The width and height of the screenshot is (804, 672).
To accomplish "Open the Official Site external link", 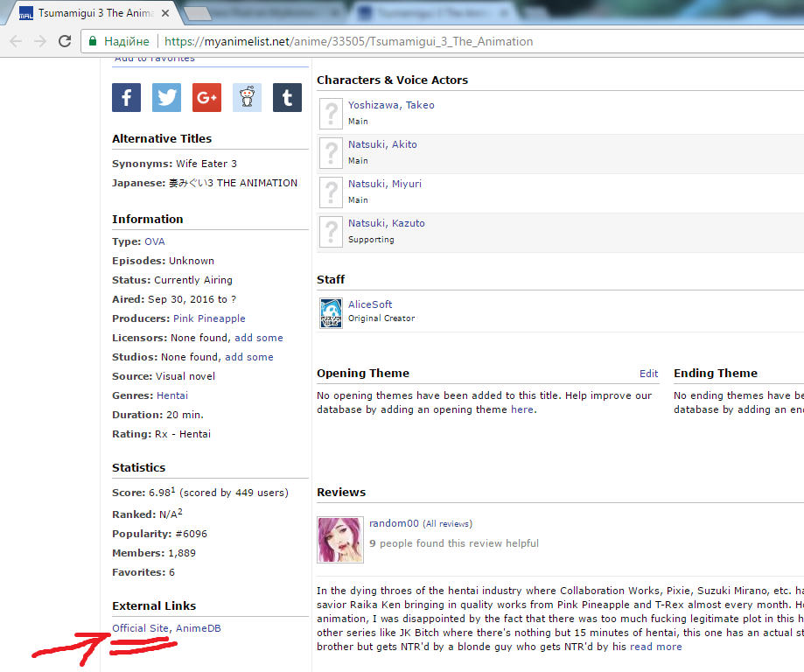I will [x=140, y=628].
